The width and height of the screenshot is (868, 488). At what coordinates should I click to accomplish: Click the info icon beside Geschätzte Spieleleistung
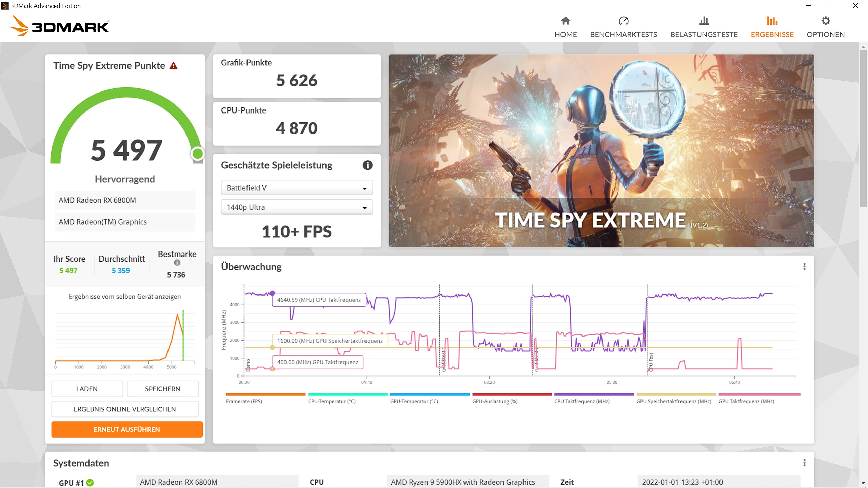367,165
